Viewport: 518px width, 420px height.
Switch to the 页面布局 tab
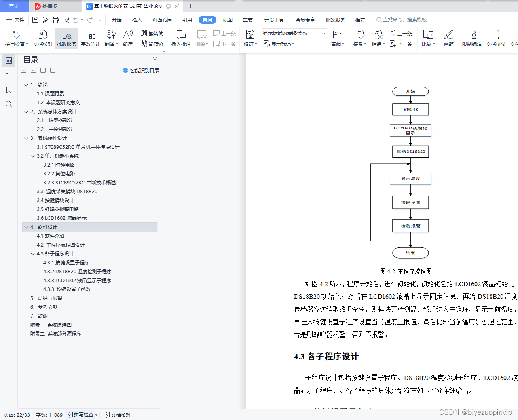click(162, 20)
